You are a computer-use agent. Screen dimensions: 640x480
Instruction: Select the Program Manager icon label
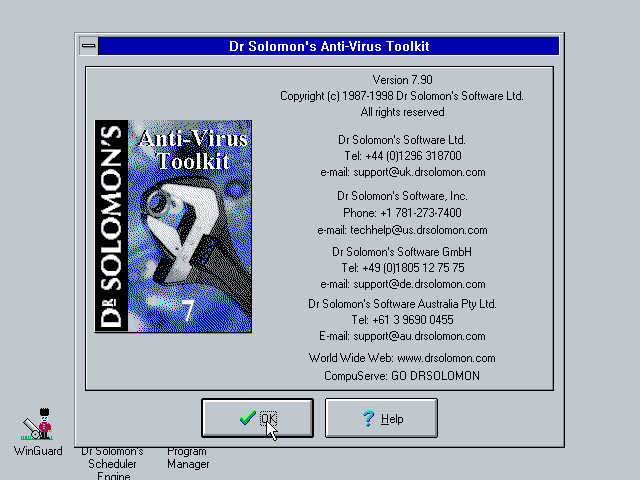coord(188,458)
